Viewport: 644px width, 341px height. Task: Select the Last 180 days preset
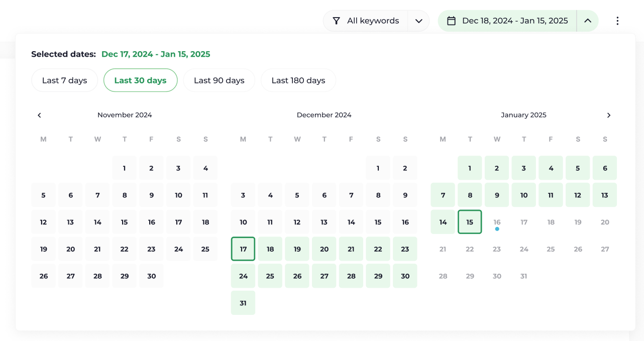(x=298, y=80)
